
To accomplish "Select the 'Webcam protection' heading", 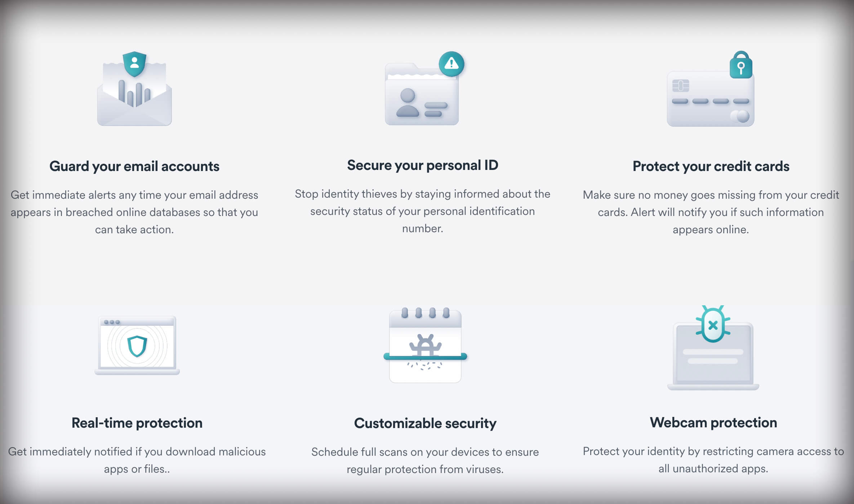I will click(713, 423).
